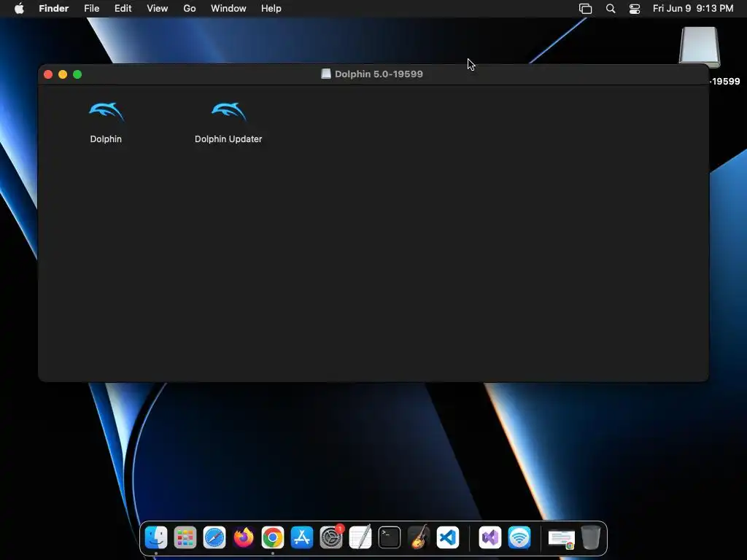Open the App Store from the Dock

[x=302, y=537]
